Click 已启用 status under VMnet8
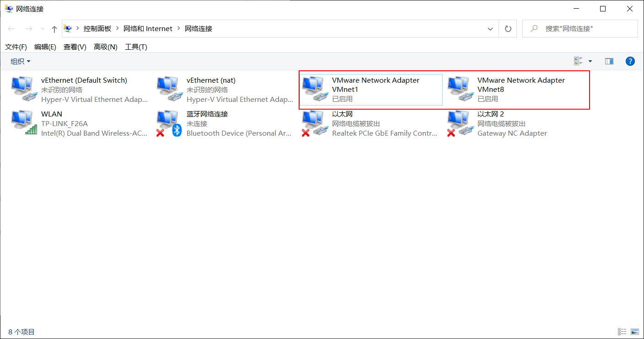This screenshot has height=339, width=644. tap(488, 99)
